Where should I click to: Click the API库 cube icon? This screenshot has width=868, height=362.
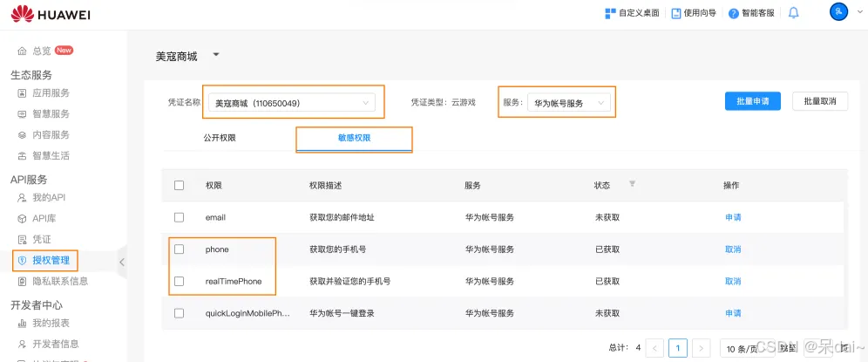point(22,218)
